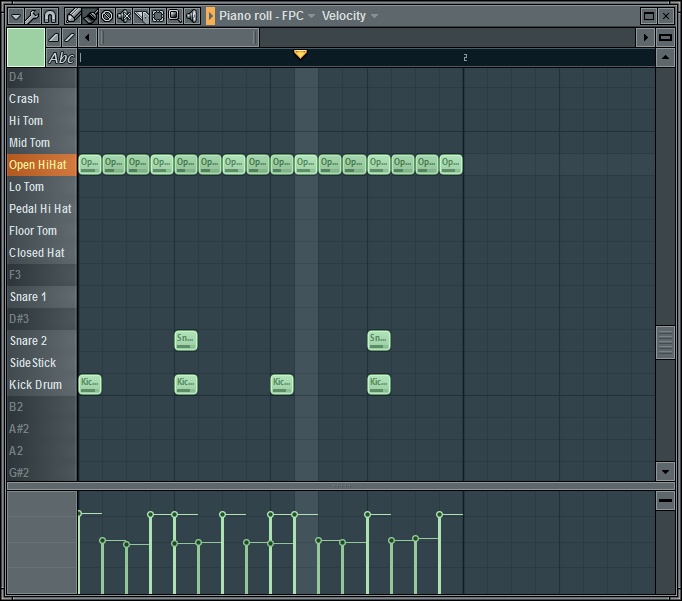Click the rectangle button beside the right scroll arrow

coord(665,37)
